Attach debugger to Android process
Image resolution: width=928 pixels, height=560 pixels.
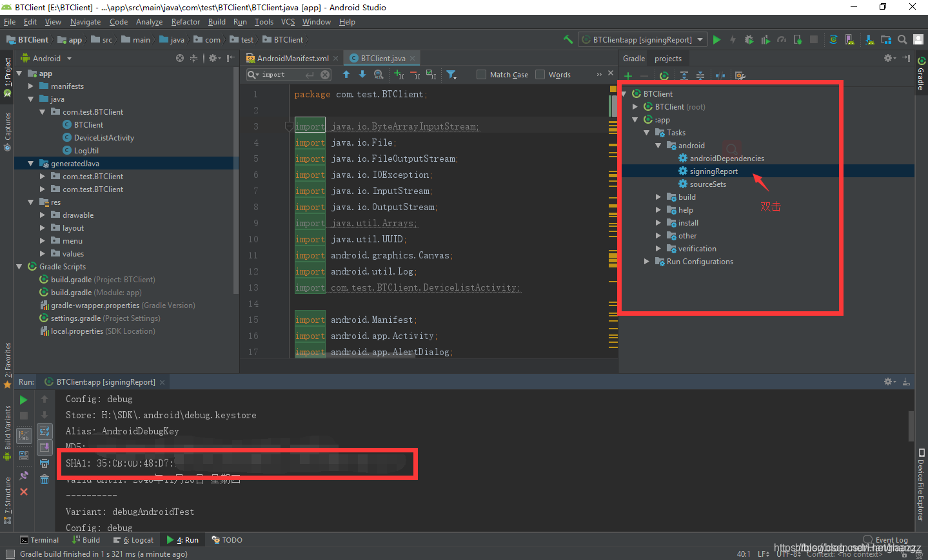(798, 39)
